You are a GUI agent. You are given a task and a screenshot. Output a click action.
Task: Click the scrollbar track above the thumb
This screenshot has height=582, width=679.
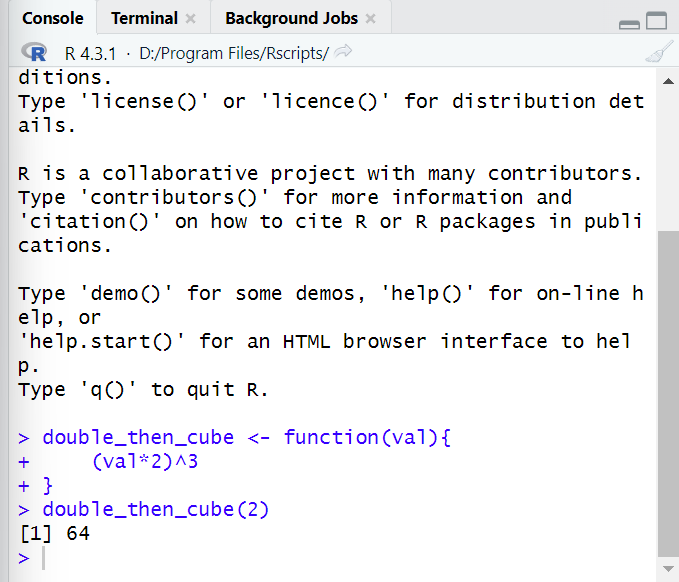(668, 150)
